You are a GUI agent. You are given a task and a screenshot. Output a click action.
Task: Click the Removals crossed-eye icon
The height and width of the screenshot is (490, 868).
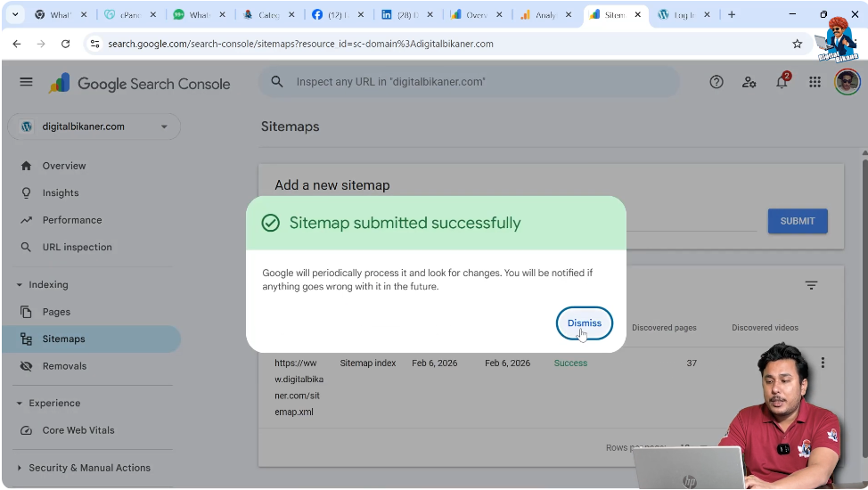(x=26, y=366)
